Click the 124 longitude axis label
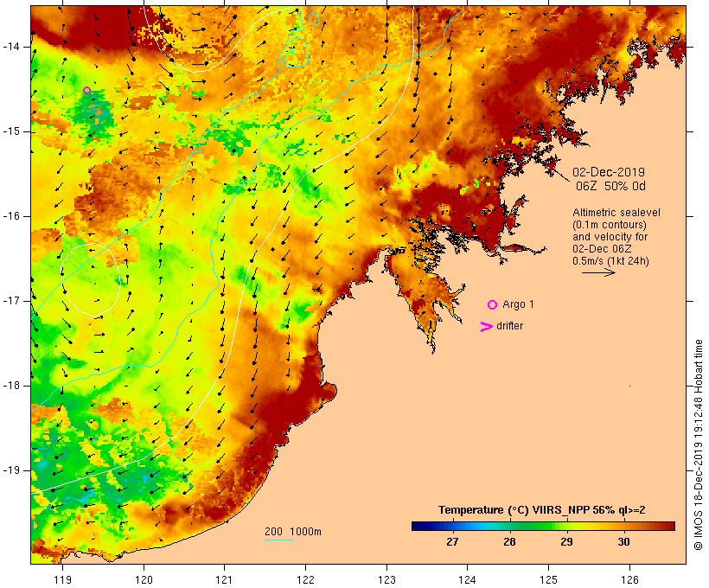The height and width of the screenshot is (588, 709). tap(467, 580)
